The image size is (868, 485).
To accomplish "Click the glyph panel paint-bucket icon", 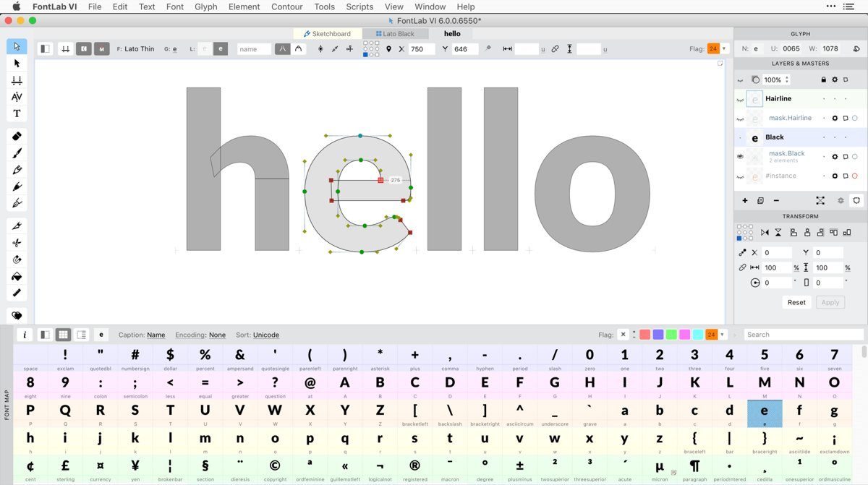I will tap(856, 49).
